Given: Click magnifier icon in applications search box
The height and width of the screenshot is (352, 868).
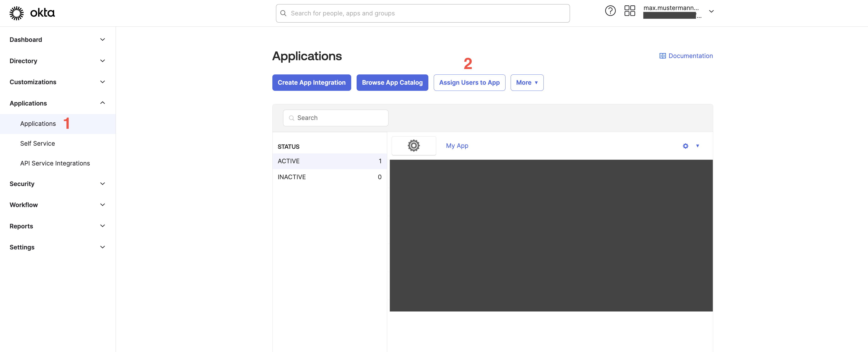Looking at the screenshot, I should pyautogui.click(x=291, y=118).
